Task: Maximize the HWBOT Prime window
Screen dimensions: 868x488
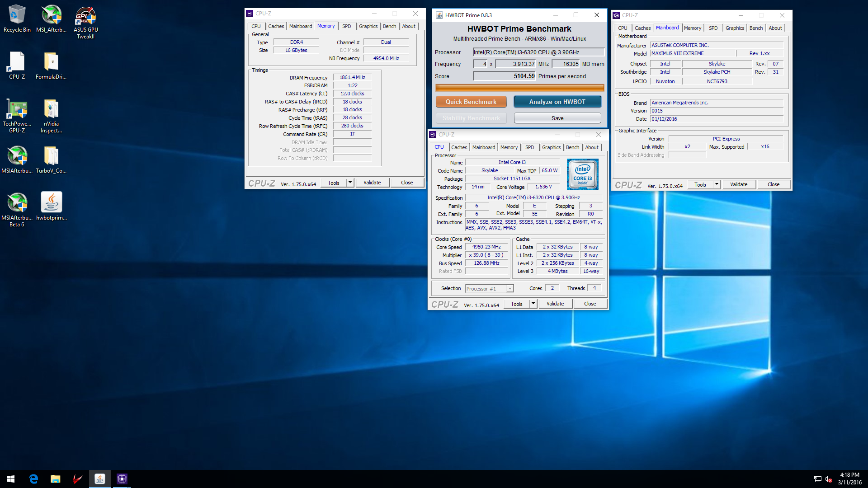Action: (x=576, y=15)
